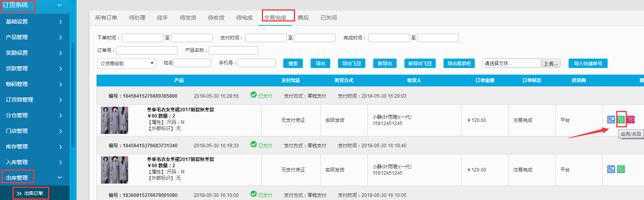Click the 上传... button
This screenshot has height=200, width=644.
pyautogui.click(x=551, y=63)
